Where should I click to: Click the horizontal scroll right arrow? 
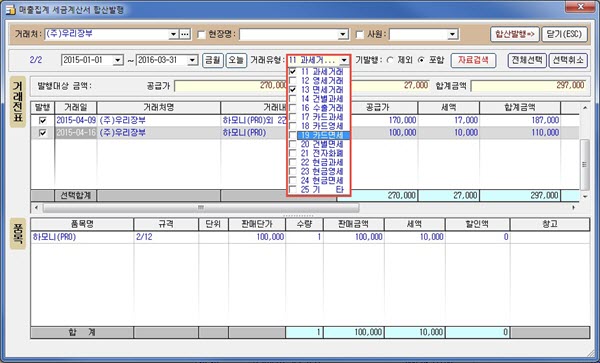[574, 208]
